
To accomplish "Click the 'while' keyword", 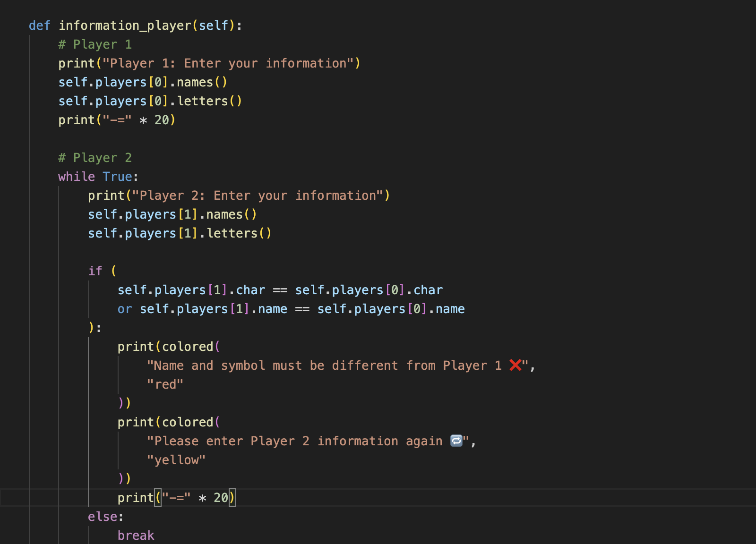I will pos(76,177).
